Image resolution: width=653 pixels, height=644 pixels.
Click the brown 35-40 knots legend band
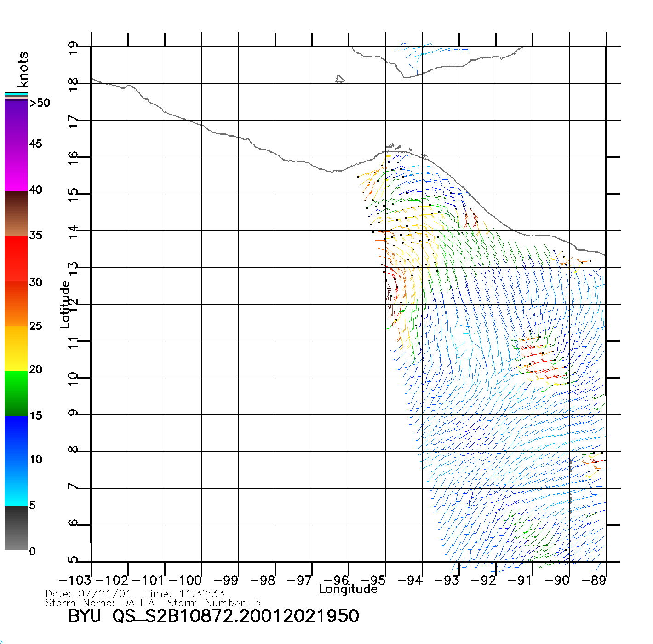point(16,213)
